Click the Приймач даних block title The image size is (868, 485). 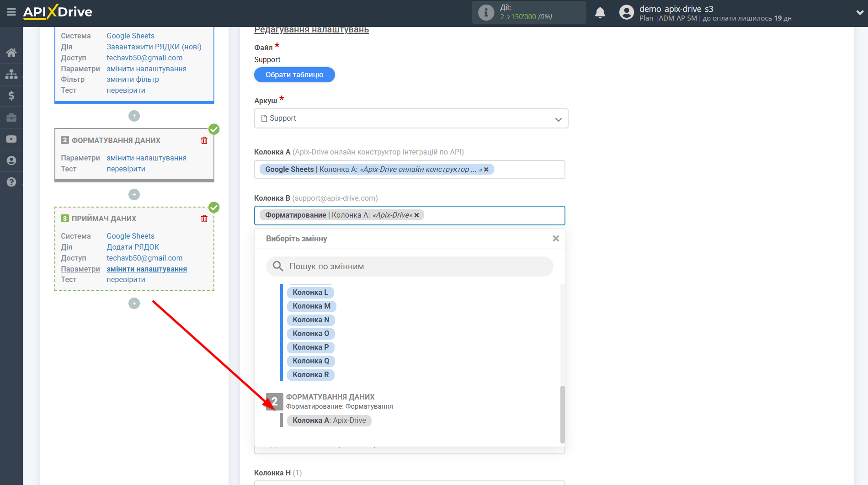[104, 219]
